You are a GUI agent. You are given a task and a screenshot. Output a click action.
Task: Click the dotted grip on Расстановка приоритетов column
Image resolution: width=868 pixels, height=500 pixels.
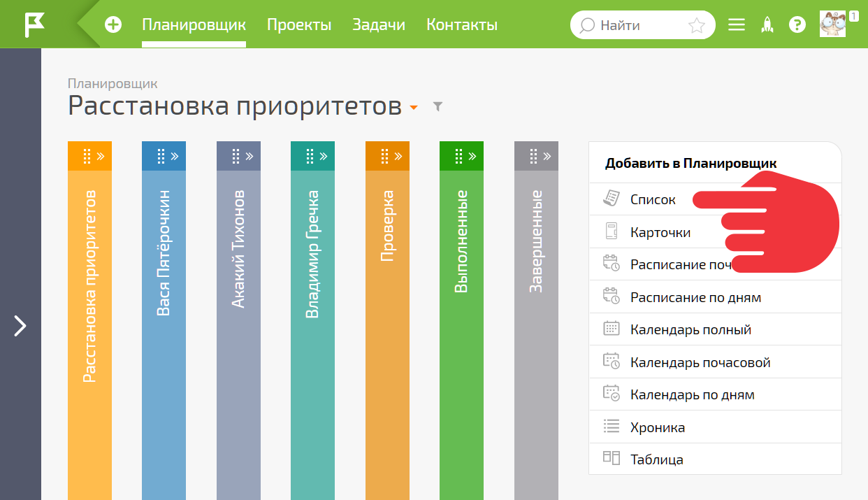(87, 156)
